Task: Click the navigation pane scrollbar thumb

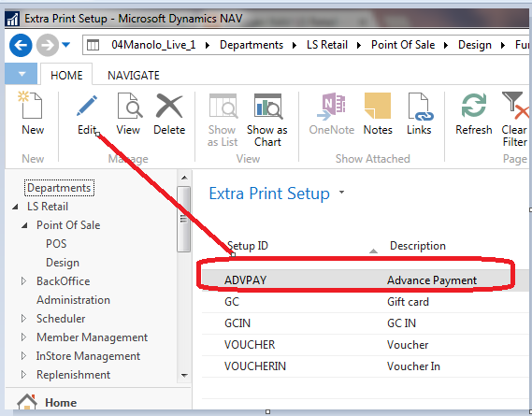Action: point(183,219)
